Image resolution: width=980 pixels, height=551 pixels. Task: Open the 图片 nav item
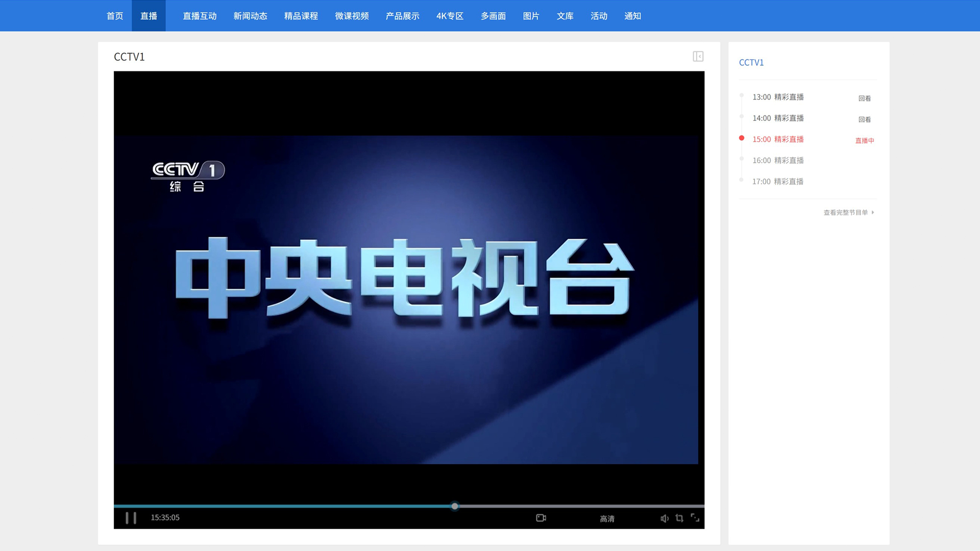pos(531,16)
